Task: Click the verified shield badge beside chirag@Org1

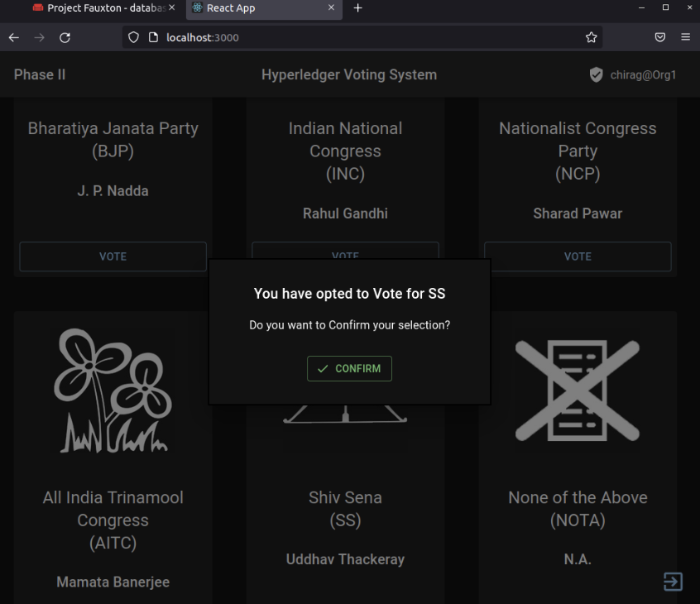Action: point(596,74)
